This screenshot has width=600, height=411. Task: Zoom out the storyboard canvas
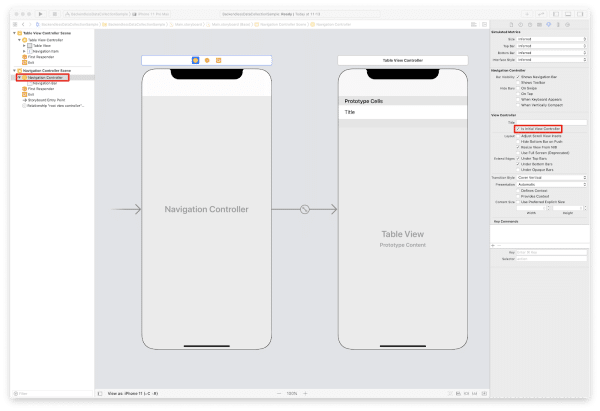coord(279,393)
